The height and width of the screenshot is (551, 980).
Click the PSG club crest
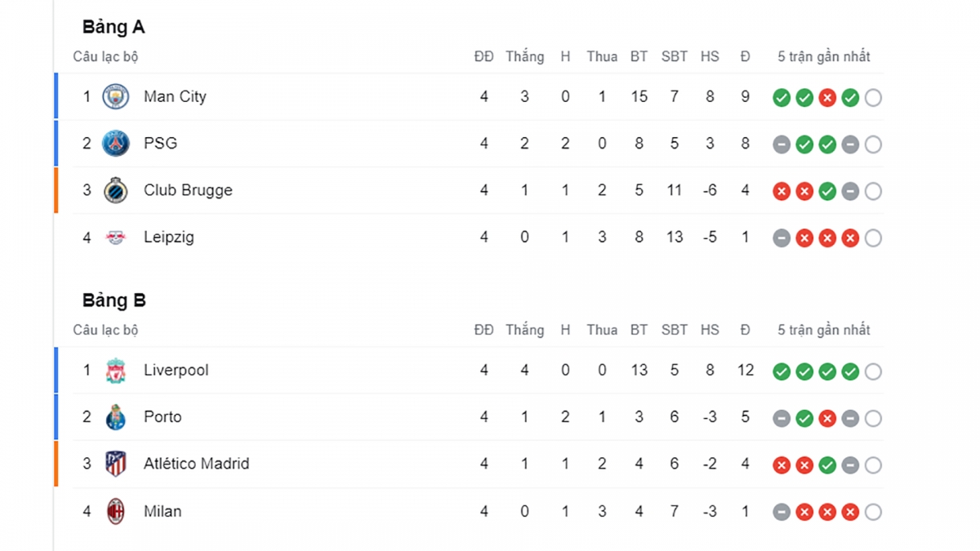coord(116,144)
